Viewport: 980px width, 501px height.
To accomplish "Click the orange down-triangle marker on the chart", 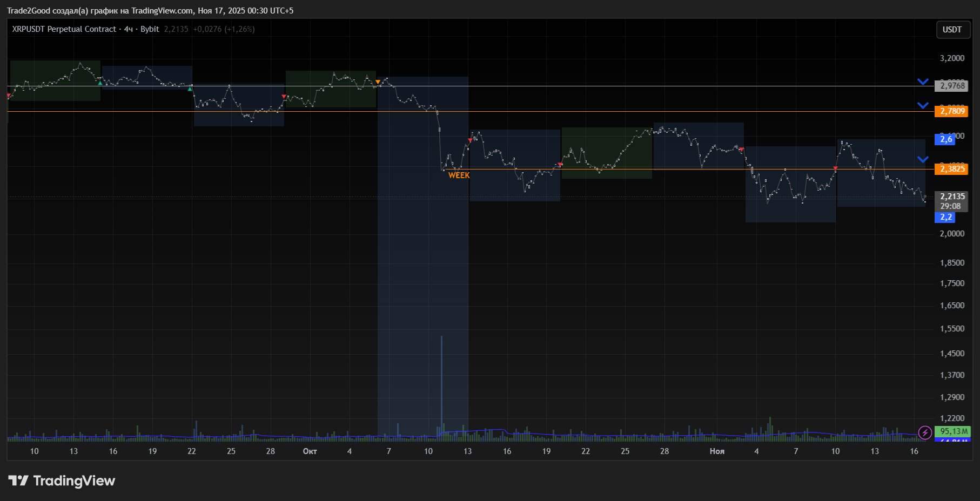I will point(378,82).
